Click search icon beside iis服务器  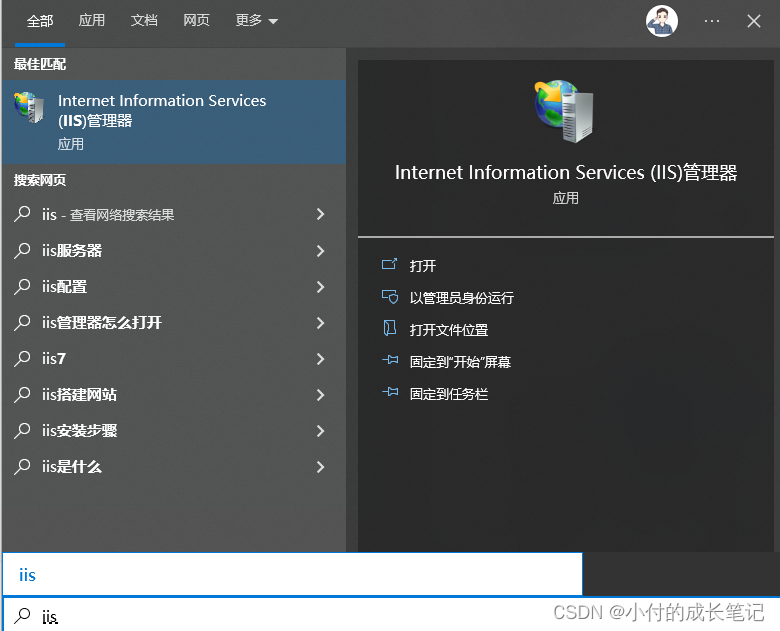click(22, 250)
